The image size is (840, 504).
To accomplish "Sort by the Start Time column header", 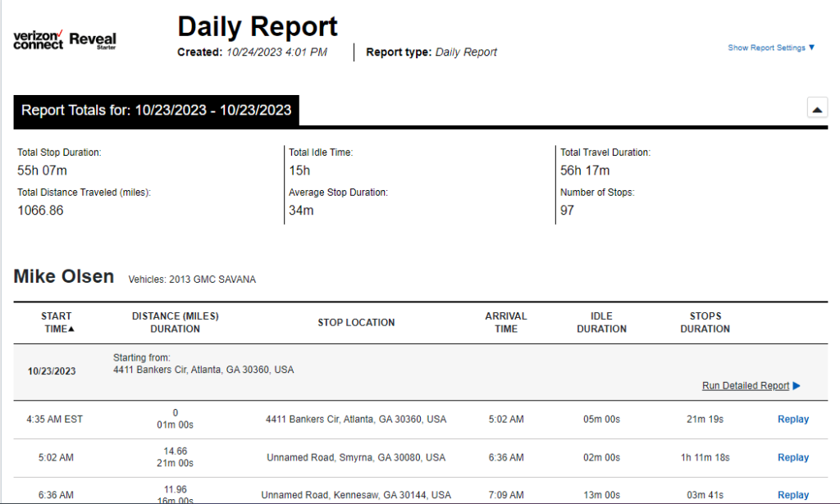I will coord(57,322).
